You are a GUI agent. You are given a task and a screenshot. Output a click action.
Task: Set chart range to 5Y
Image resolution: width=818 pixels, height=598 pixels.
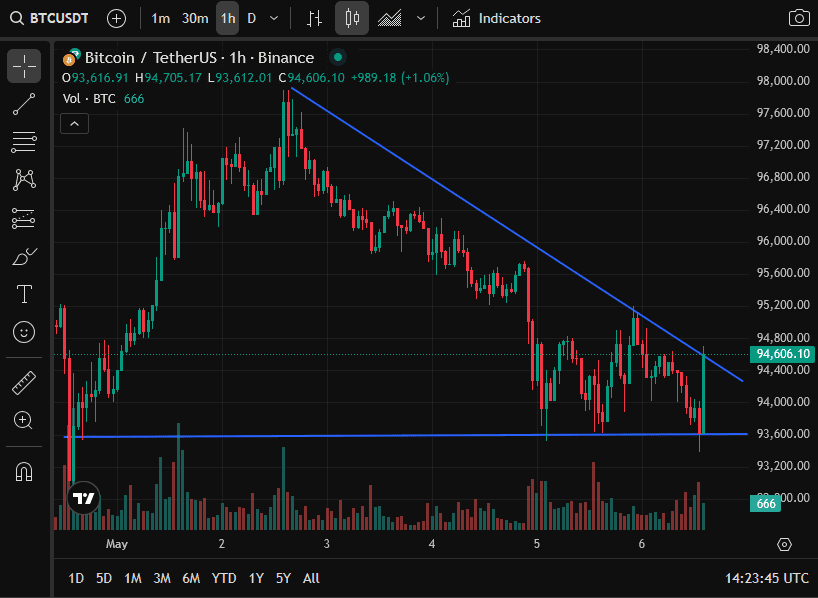pyautogui.click(x=283, y=578)
